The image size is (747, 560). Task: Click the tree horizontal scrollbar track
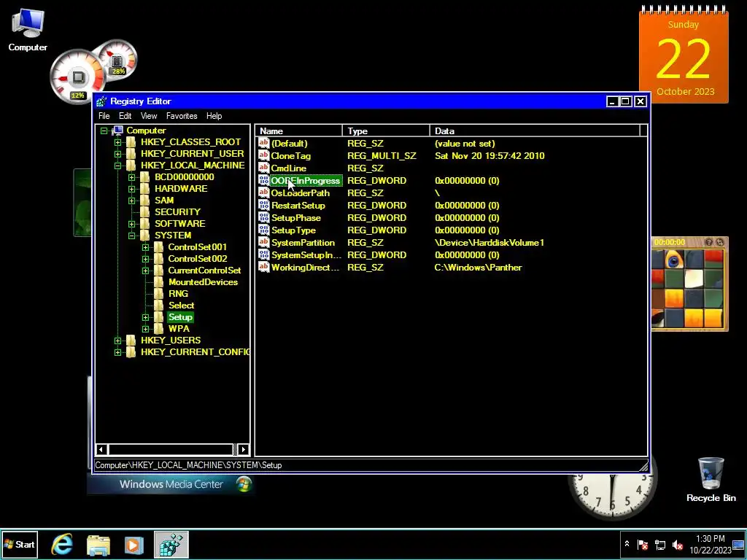click(x=171, y=449)
